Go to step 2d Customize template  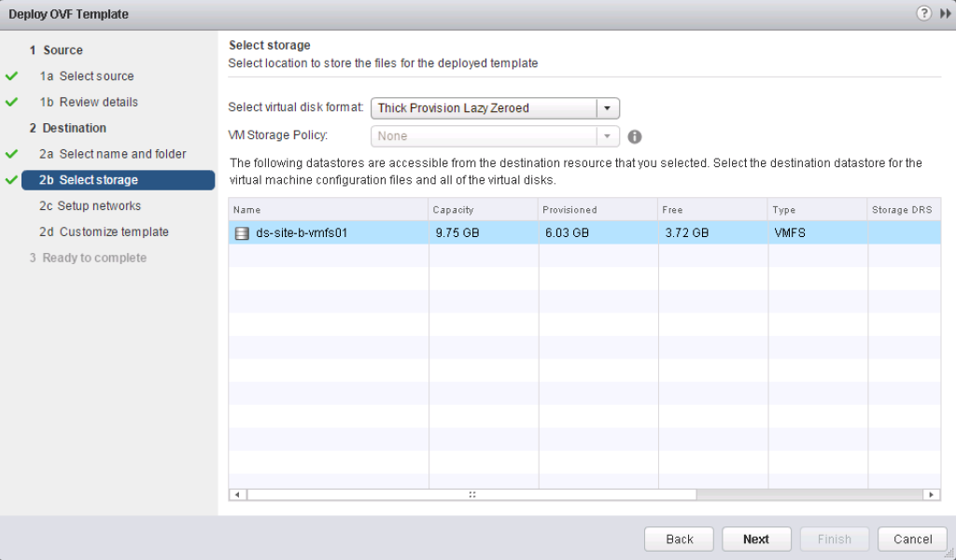[x=105, y=232]
